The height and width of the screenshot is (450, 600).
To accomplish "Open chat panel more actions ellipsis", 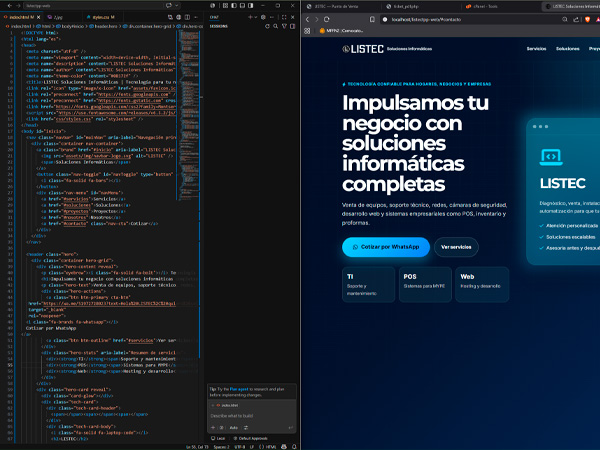I will [x=272, y=17].
